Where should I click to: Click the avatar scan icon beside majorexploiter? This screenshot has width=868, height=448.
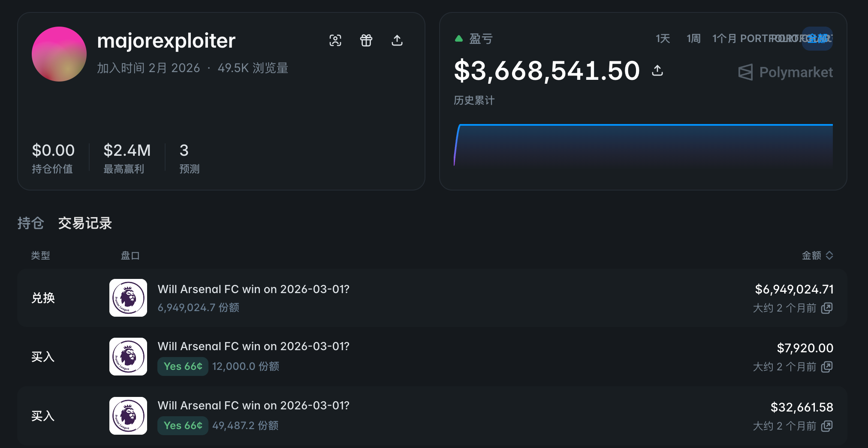point(336,40)
